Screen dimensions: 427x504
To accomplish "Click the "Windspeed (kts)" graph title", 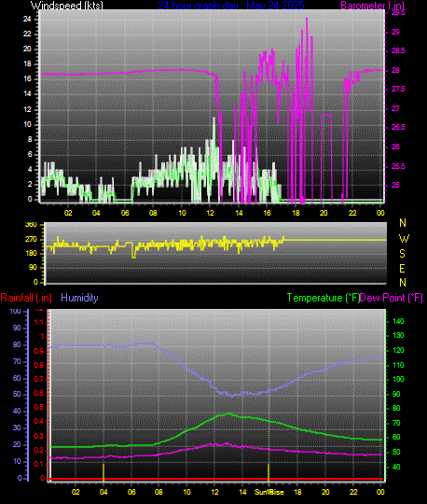I will [67, 6].
